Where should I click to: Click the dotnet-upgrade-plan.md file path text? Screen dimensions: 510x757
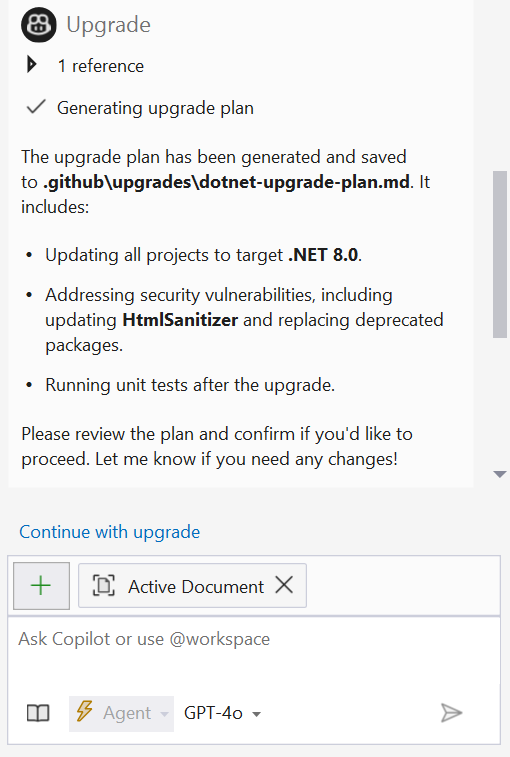227,182
